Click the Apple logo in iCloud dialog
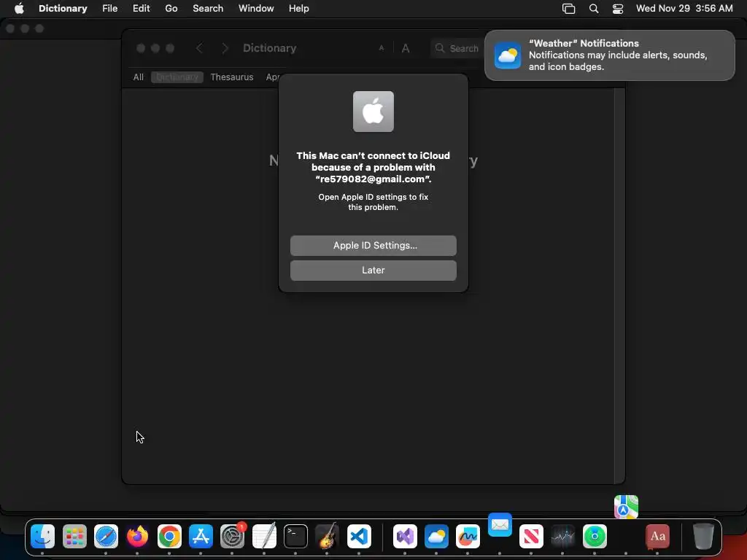747x560 pixels. [373, 112]
